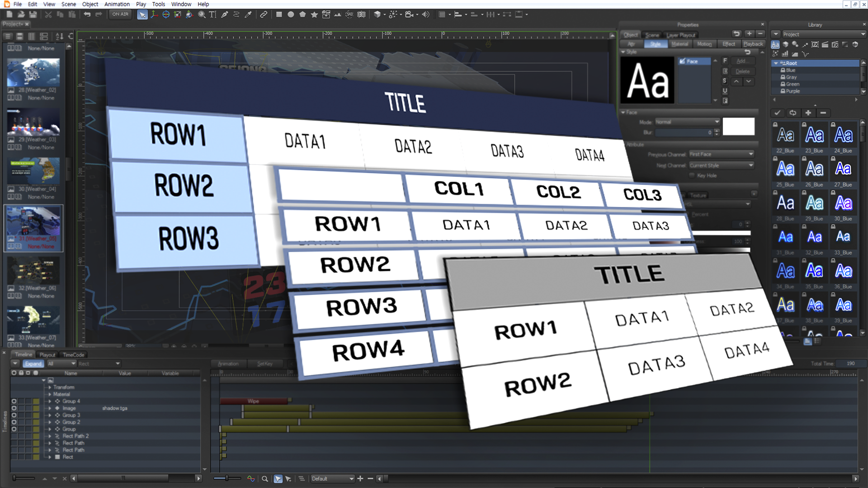Expand the Transform row in timeline
This screenshot has width=868, height=488.
tap(50, 387)
